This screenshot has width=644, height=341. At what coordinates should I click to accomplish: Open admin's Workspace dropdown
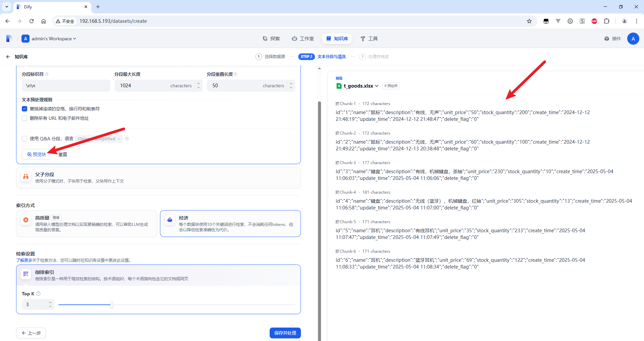[49, 39]
